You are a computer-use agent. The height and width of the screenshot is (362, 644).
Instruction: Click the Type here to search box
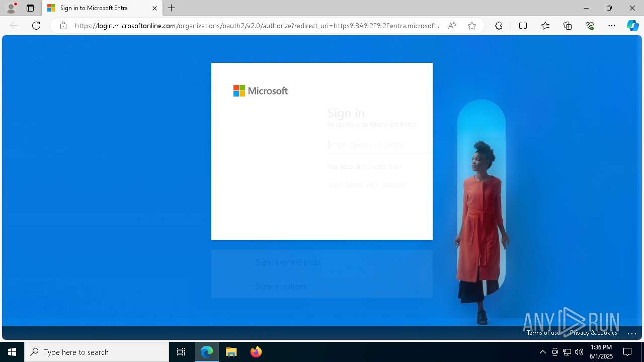pyautogui.click(x=97, y=352)
